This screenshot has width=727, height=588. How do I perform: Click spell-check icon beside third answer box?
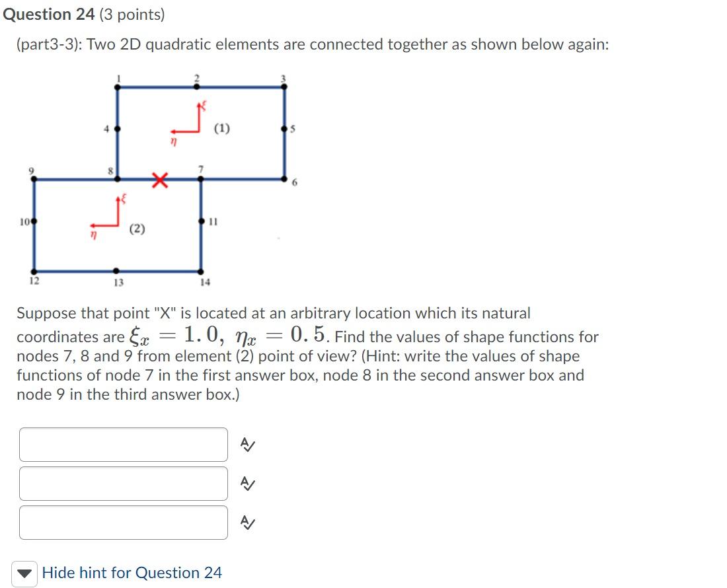[248, 523]
